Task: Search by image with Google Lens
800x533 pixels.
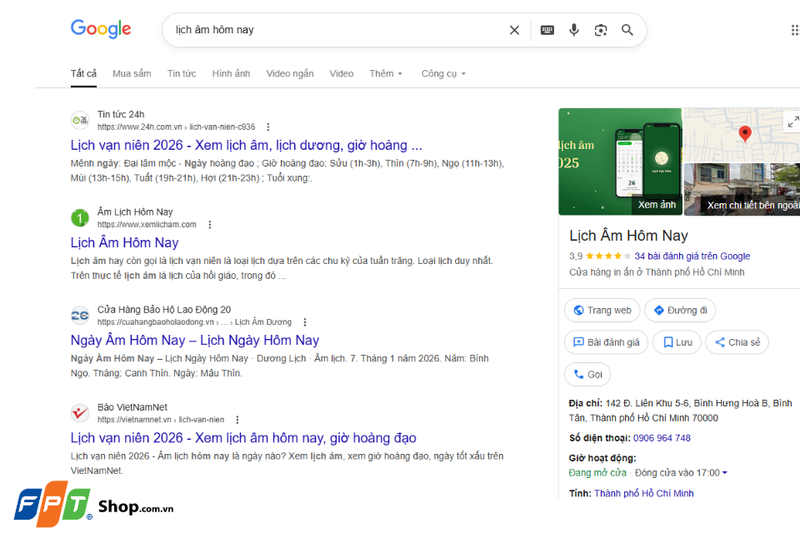Action: (601, 30)
